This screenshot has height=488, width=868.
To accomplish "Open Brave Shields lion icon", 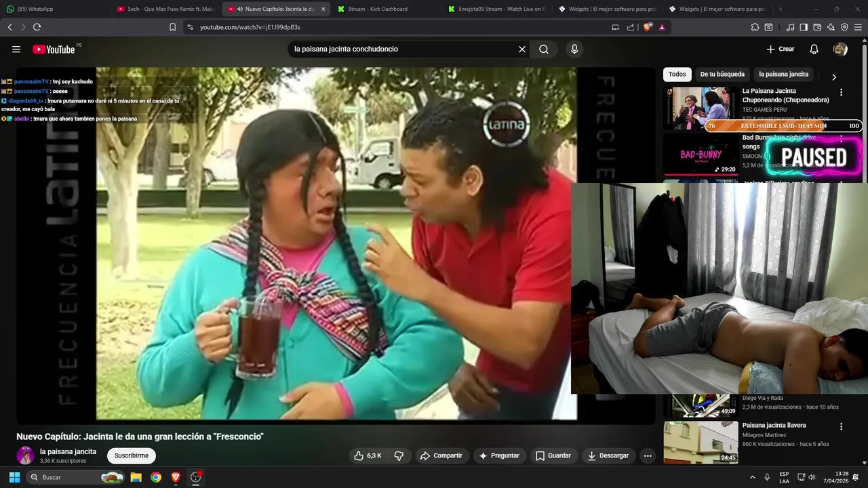I will pyautogui.click(x=648, y=27).
